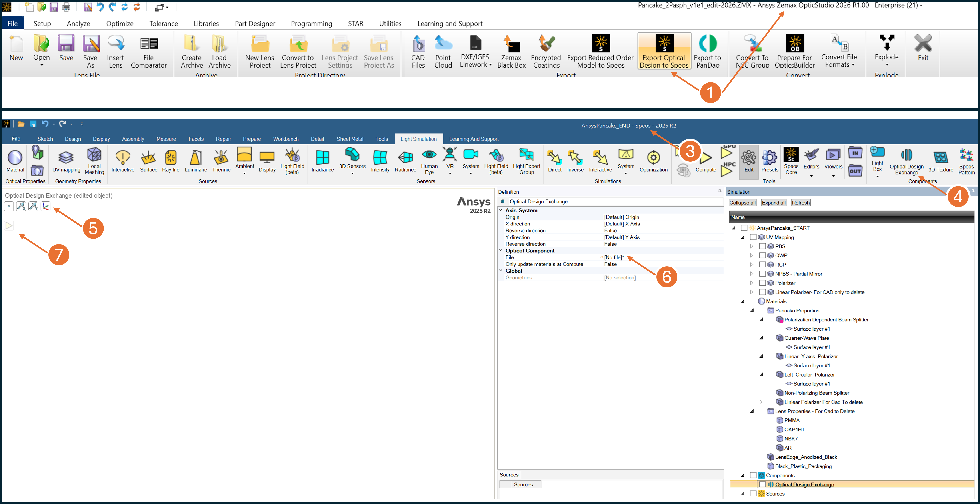Click Convert To NSC Group in OpticStudio
Image resolution: width=980 pixels, height=504 pixels.
752,51
